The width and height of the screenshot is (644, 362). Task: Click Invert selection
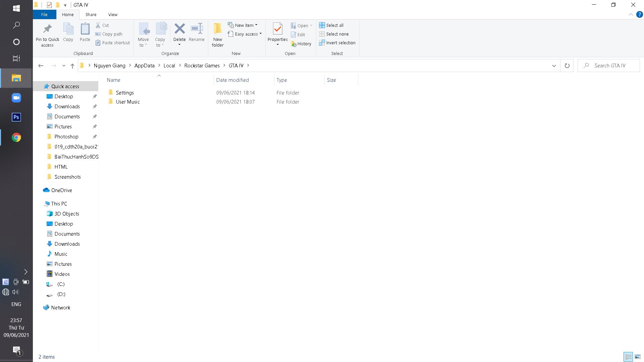(x=337, y=43)
